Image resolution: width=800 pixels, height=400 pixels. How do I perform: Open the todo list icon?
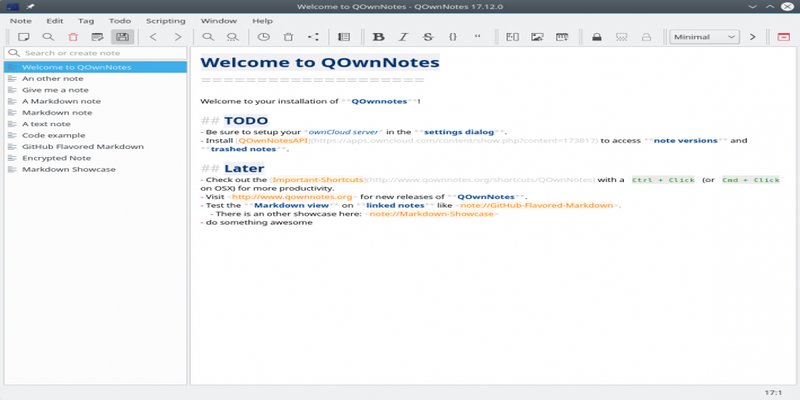pos(344,37)
